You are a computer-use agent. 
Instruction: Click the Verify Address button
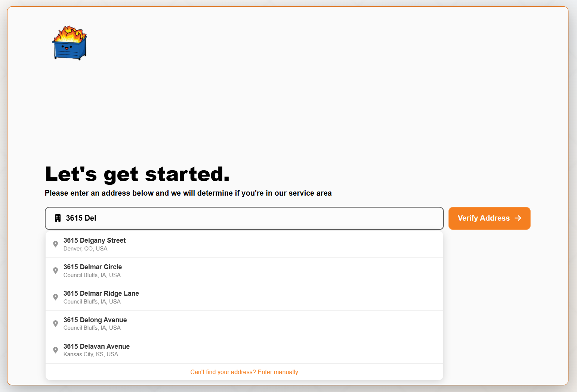489,218
